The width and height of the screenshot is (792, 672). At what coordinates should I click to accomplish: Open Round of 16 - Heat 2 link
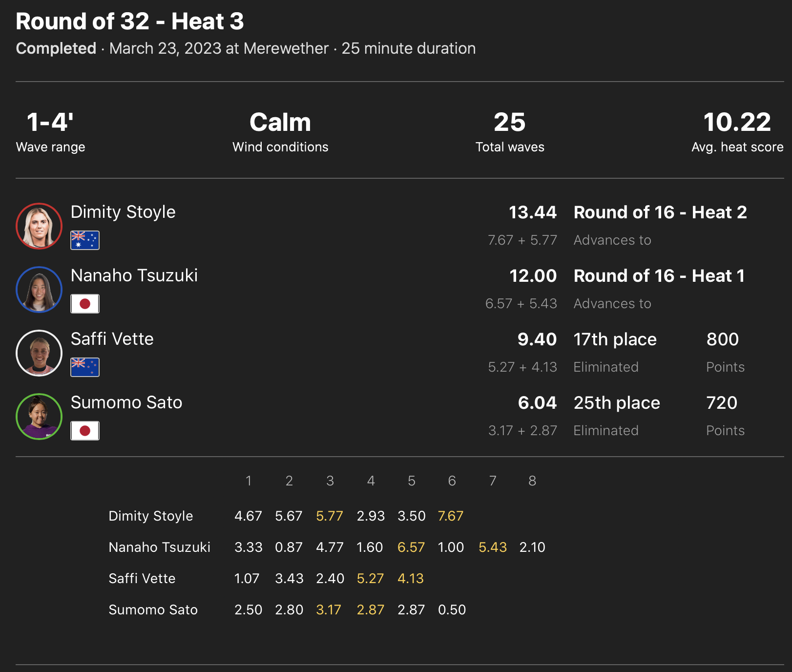(x=660, y=212)
